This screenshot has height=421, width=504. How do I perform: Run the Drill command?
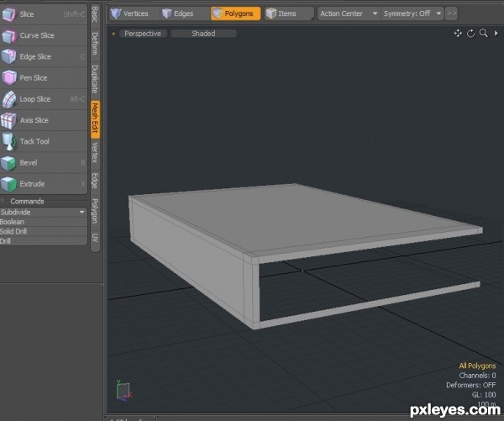[44, 241]
